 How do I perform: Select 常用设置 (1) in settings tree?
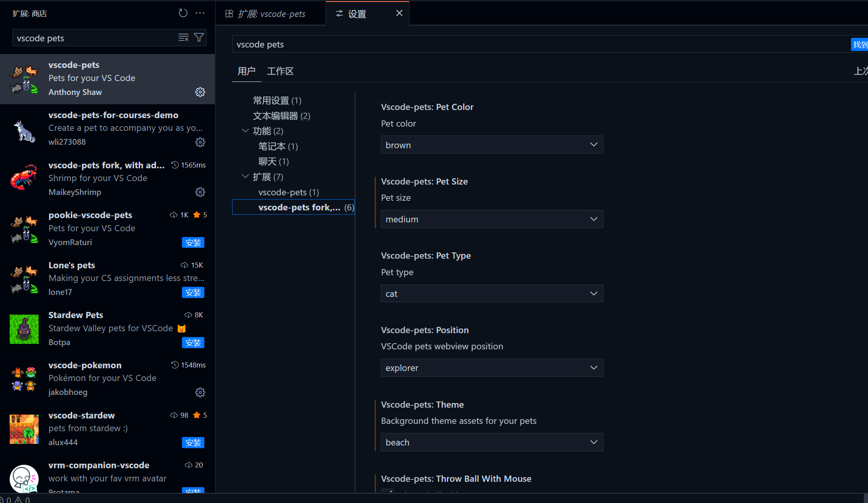(x=277, y=101)
